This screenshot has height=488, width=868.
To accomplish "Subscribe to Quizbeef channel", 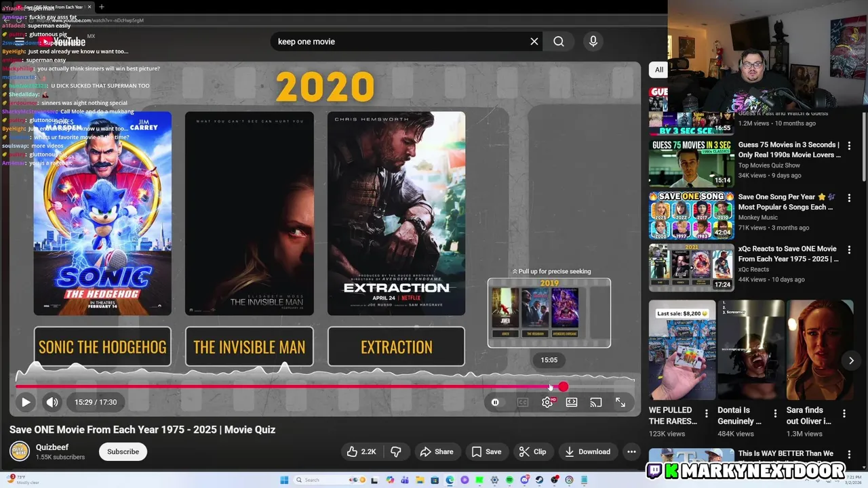I will point(123,451).
